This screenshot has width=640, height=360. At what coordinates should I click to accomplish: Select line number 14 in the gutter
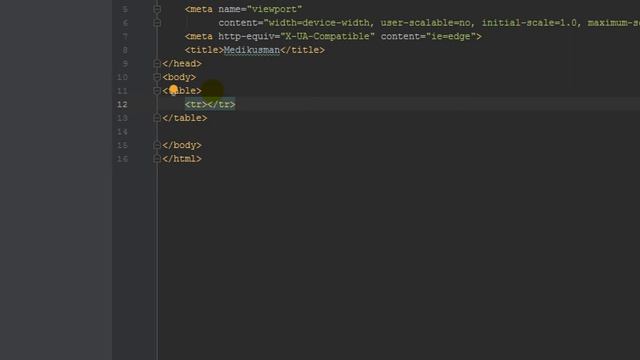pyautogui.click(x=122, y=132)
